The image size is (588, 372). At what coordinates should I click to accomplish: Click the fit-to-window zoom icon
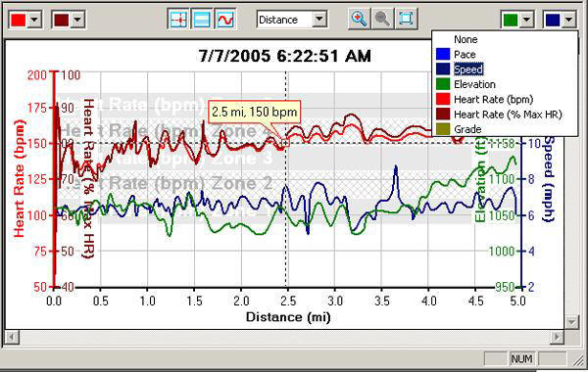[x=406, y=19]
